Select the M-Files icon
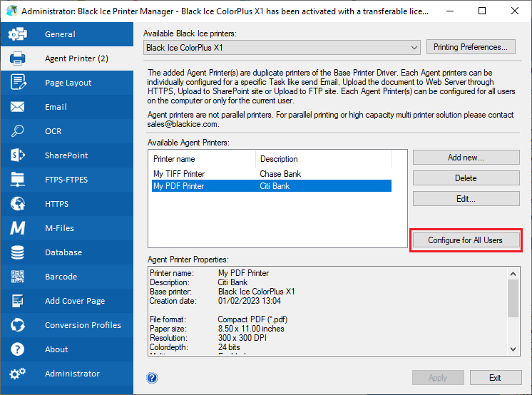Image resolution: width=532 pixels, height=395 pixels. pos(18,228)
